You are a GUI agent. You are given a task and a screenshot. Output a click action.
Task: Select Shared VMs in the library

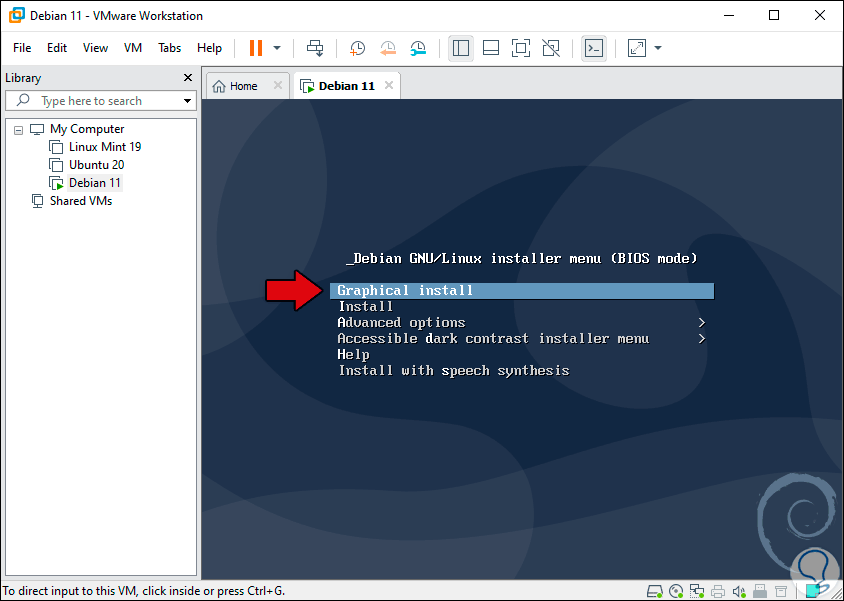[81, 201]
